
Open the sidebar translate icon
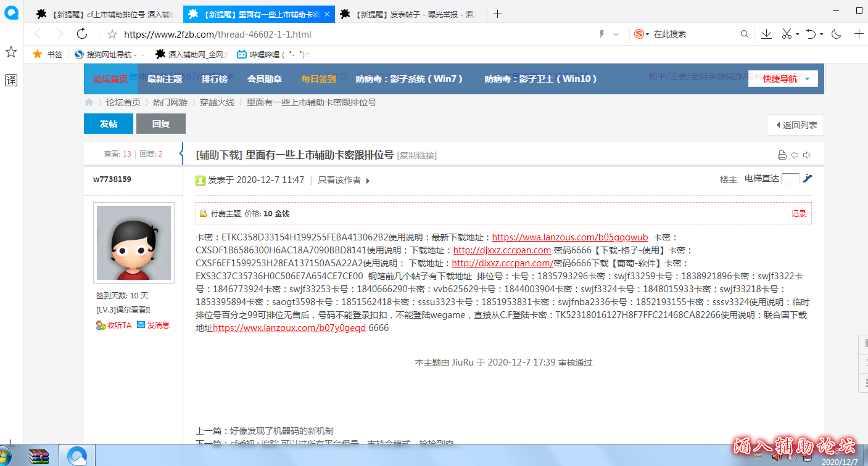[11, 80]
